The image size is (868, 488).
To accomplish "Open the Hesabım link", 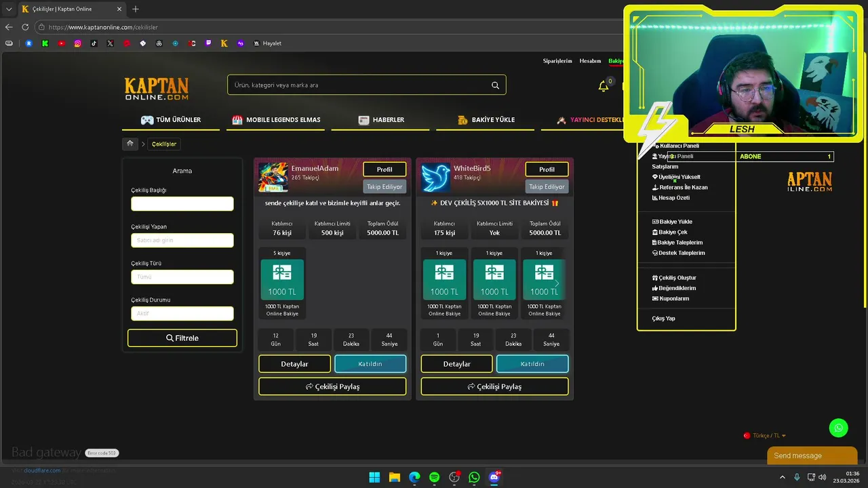I will coord(590,61).
